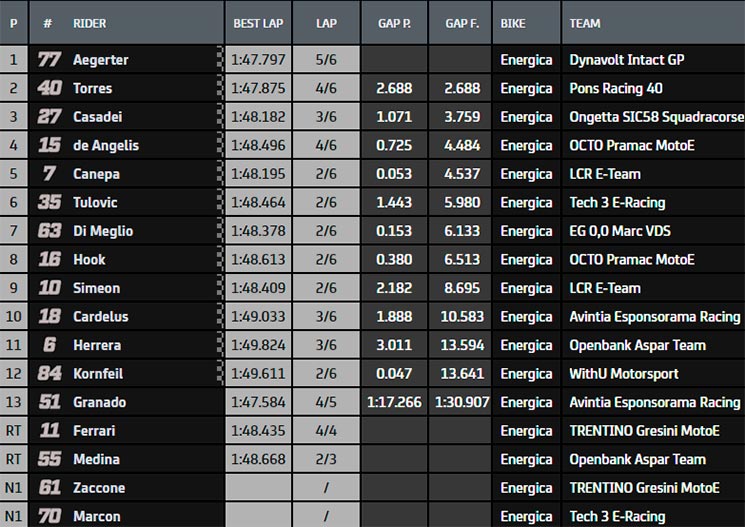Select the number 15 badge of de Angelis

click(49, 145)
